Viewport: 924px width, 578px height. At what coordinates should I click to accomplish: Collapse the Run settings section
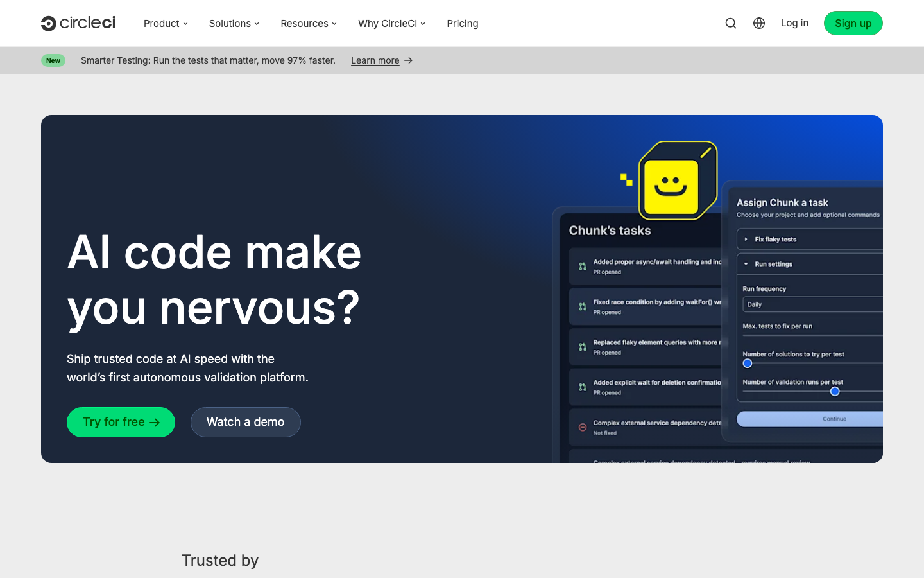click(x=810, y=264)
